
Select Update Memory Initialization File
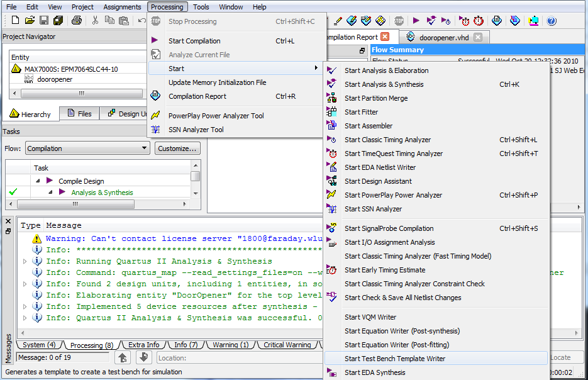[236, 82]
